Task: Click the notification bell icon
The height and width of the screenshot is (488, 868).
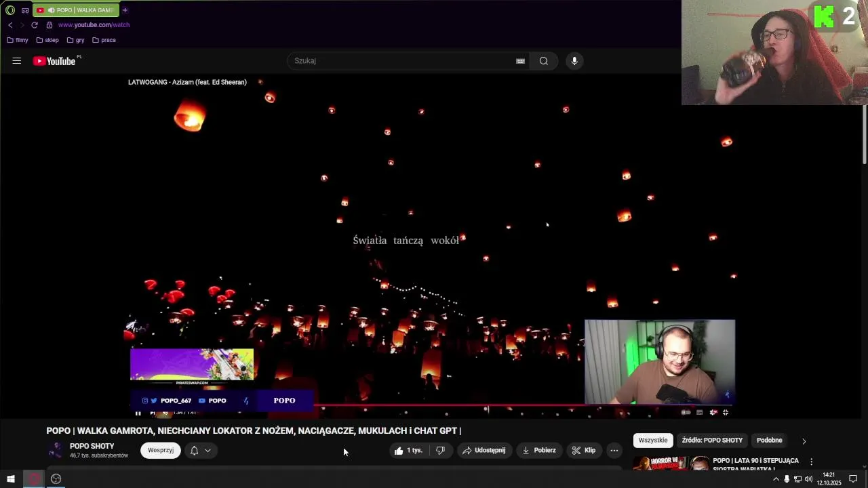Action: tap(194, 450)
